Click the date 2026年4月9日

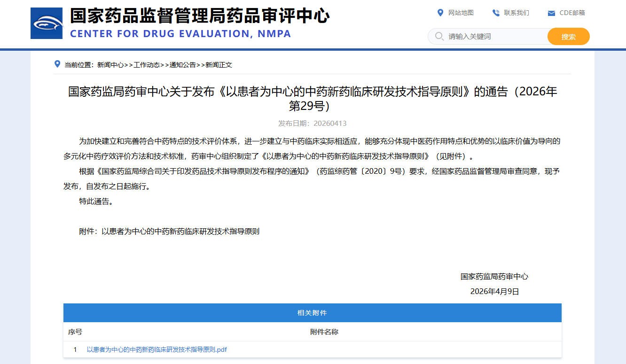click(x=495, y=292)
